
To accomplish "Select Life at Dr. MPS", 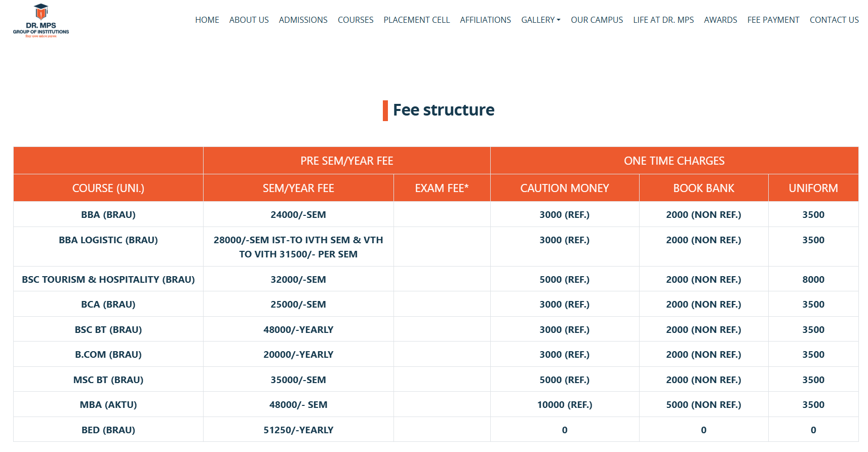I will coord(663,20).
